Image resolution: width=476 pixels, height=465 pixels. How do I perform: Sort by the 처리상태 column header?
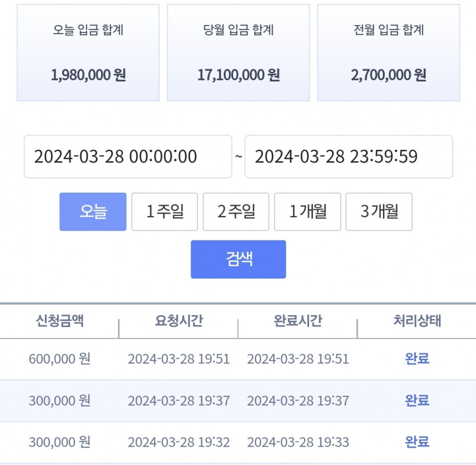(417, 321)
